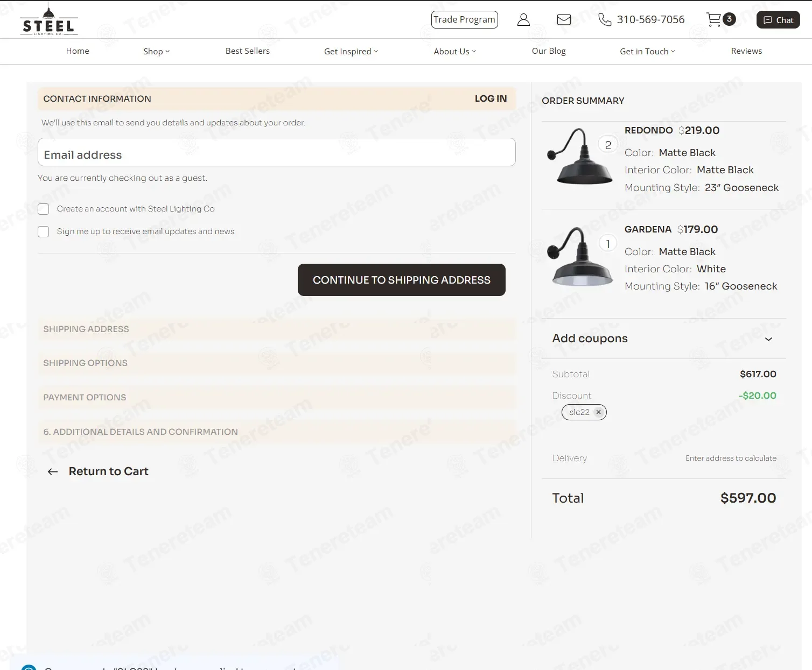Open the shopping cart icon
This screenshot has width=812, height=670.
(714, 20)
